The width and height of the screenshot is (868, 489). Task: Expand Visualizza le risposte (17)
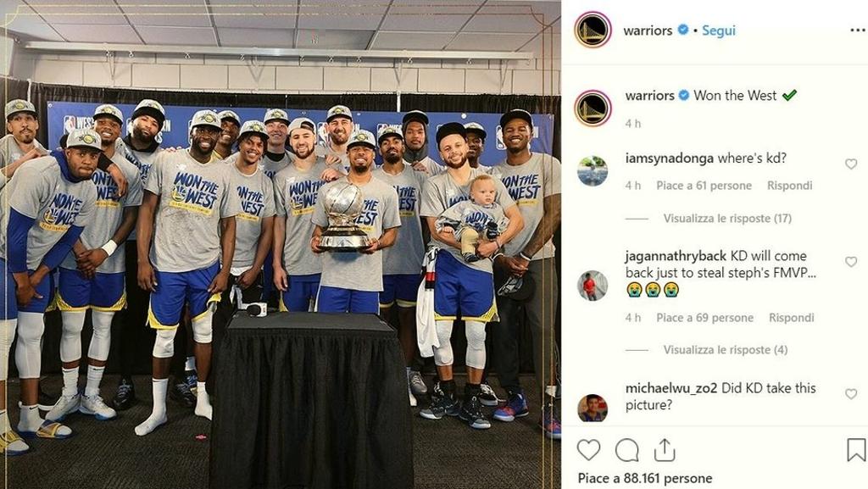point(727,219)
